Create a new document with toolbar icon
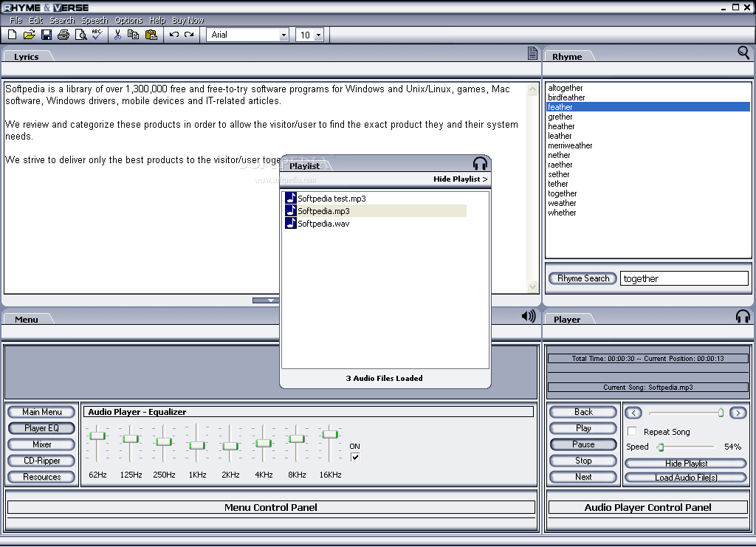The width and height of the screenshot is (756, 547). click(12, 35)
